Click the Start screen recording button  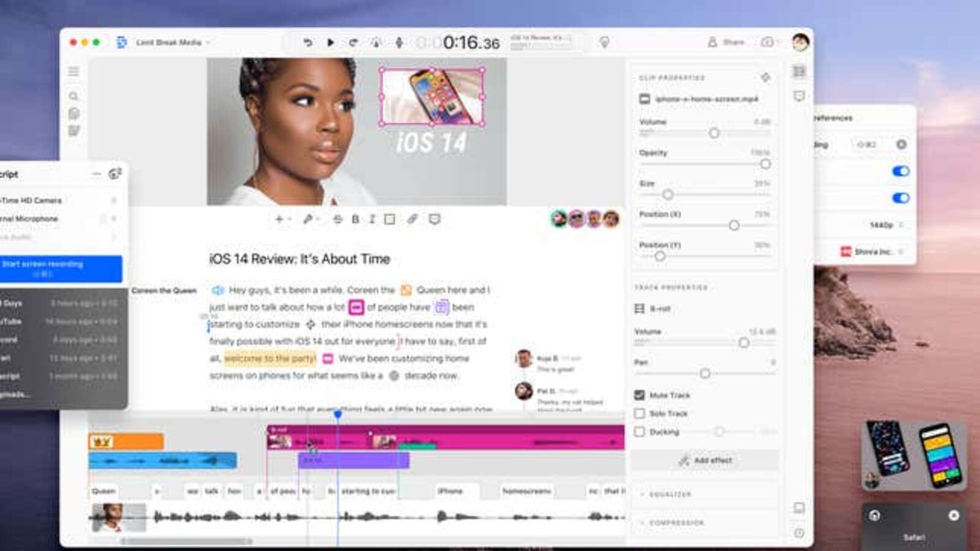[x=60, y=268]
